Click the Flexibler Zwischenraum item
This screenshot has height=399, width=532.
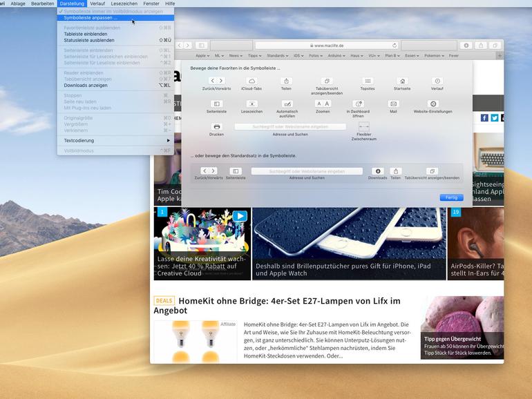(363, 127)
